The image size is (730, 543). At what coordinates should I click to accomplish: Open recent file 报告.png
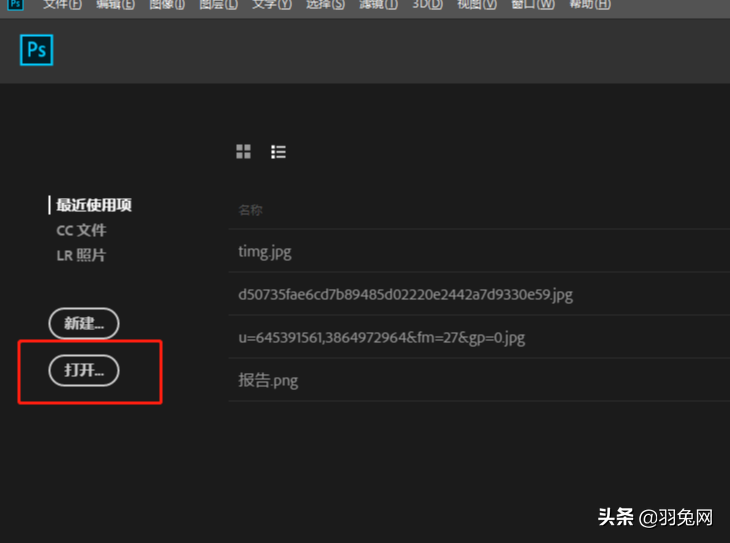480,380
